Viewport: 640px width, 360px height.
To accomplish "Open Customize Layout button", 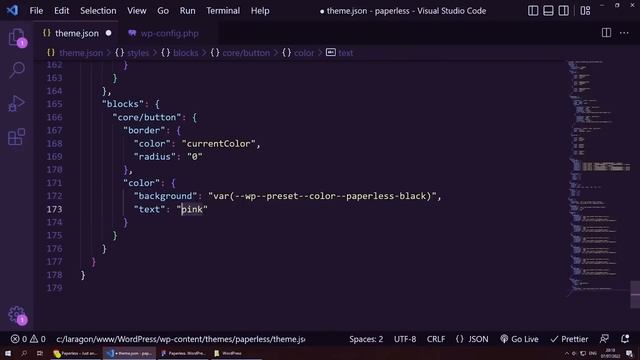I will pos(585,11).
